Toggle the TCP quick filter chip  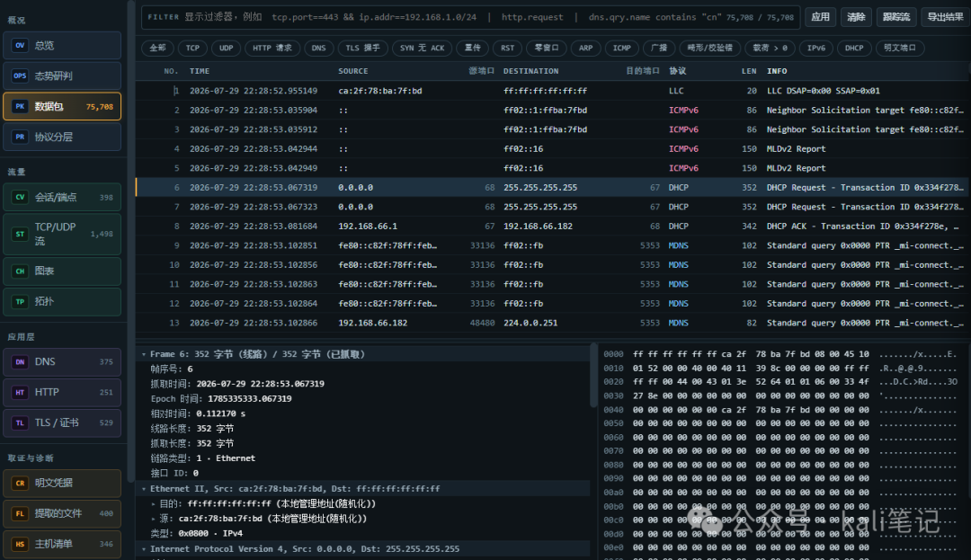pos(192,48)
